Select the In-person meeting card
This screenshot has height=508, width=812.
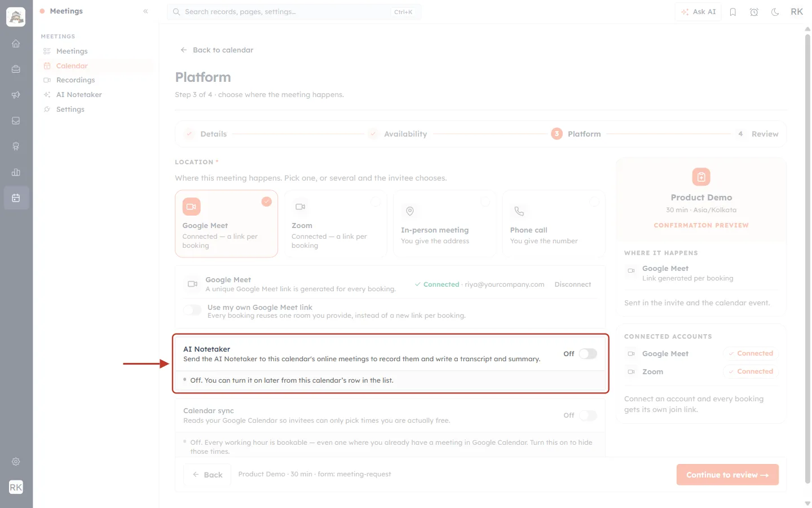point(444,224)
